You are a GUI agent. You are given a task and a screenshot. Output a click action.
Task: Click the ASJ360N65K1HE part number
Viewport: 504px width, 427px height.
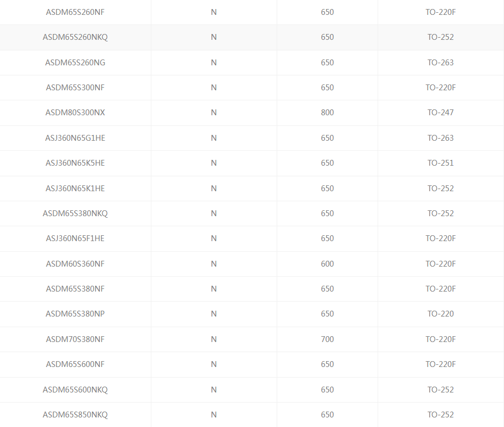click(75, 189)
